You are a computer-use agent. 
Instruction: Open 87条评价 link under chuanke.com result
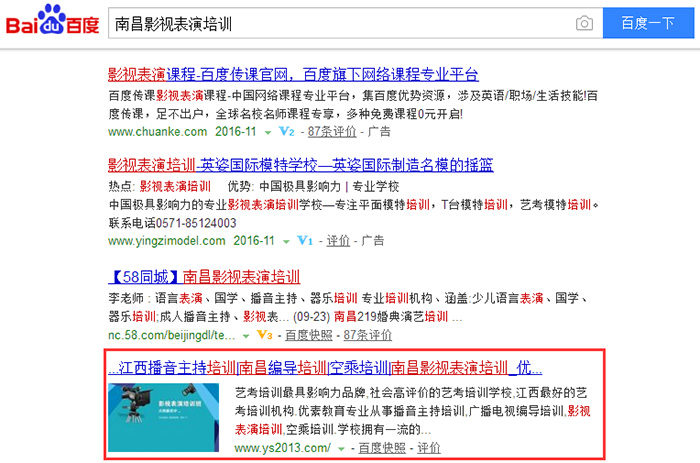[x=331, y=131]
